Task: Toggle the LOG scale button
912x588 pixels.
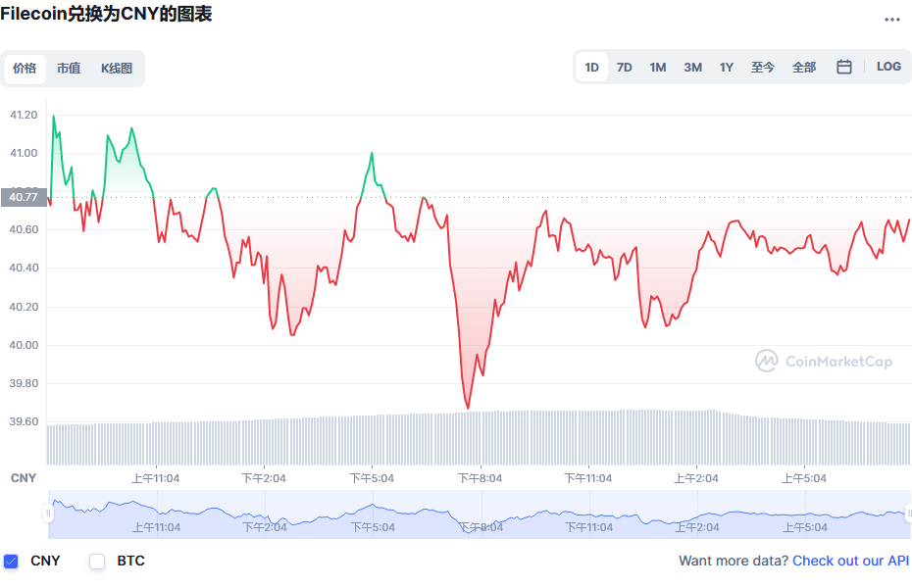Action: click(x=888, y=67)
